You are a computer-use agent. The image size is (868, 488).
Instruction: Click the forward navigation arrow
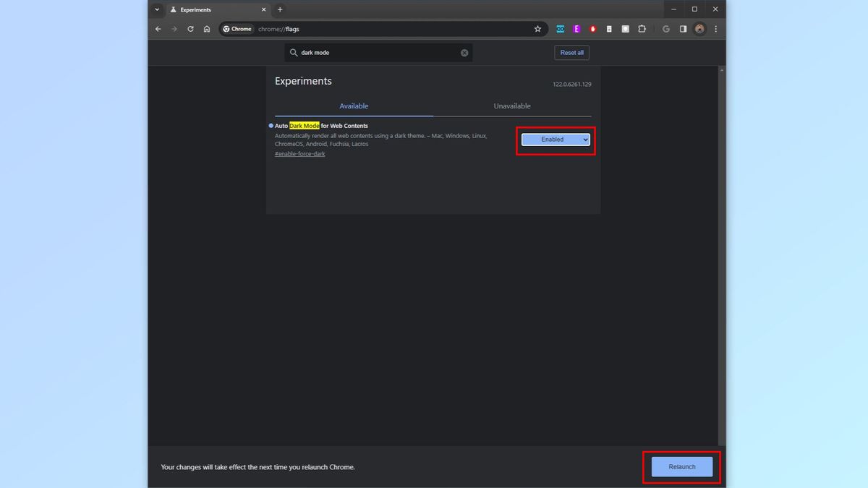click(174, 29)
